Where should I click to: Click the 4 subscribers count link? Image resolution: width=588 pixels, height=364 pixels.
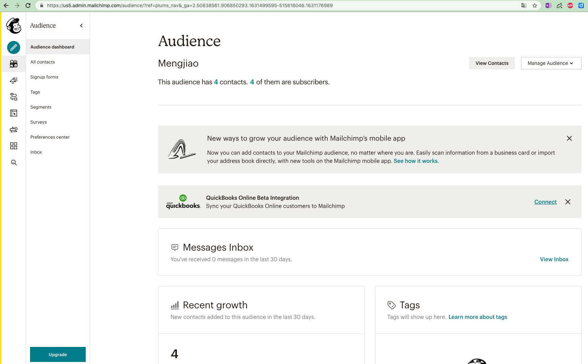click(252, 82)
